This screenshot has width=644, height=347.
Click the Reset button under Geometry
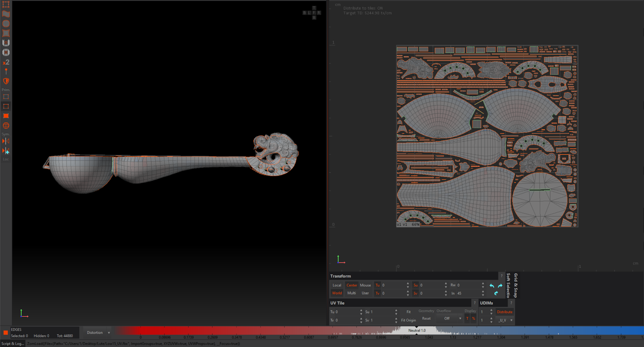[x=426, y=318]
